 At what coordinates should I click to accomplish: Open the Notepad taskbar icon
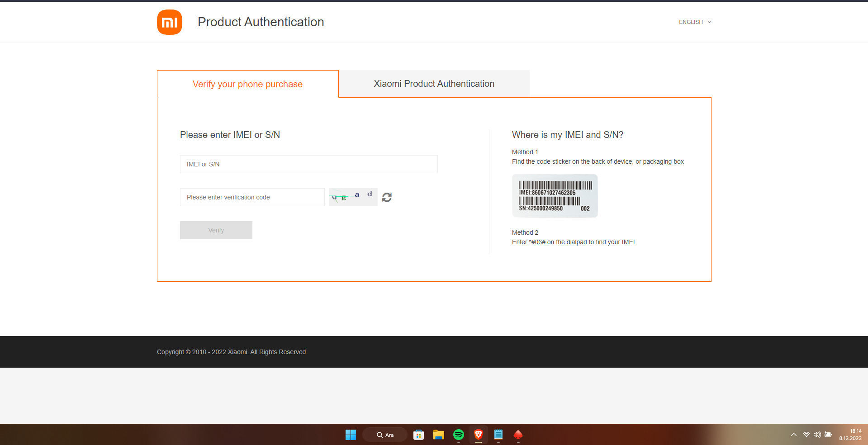click(x=498, y=435)
